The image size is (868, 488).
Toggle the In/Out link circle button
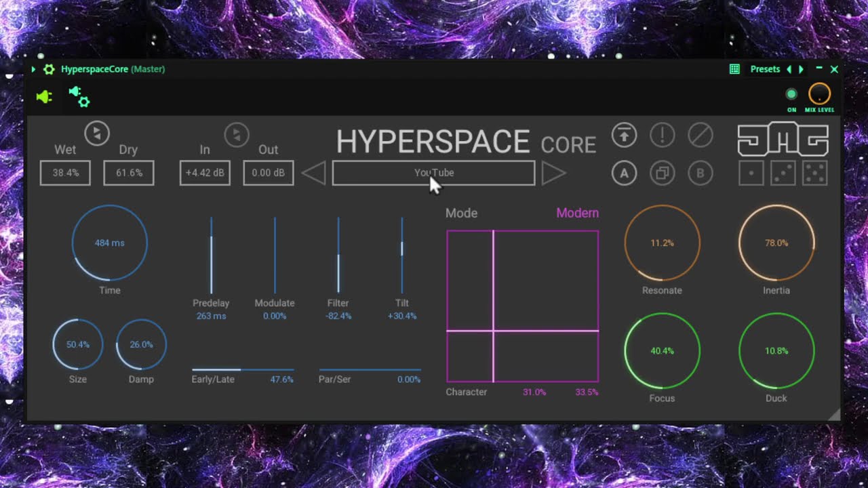click(x=237, y=134)
